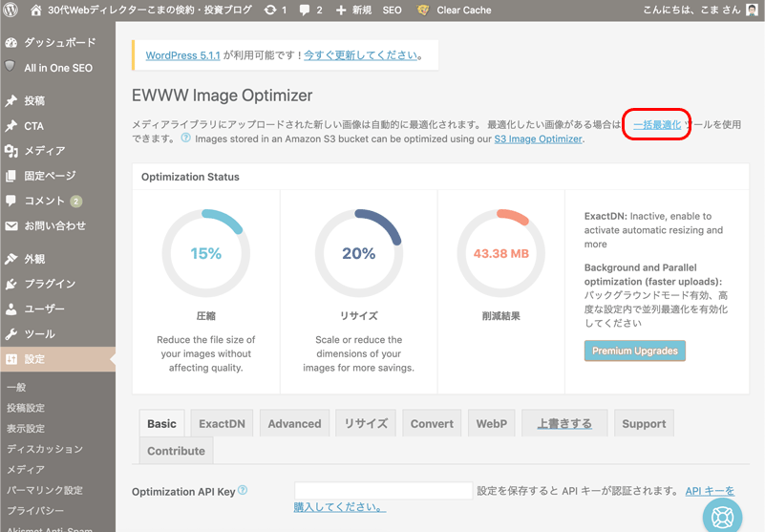765x532 pixels.
Task: Focus the Optimization API Key field
Action: 384,491
